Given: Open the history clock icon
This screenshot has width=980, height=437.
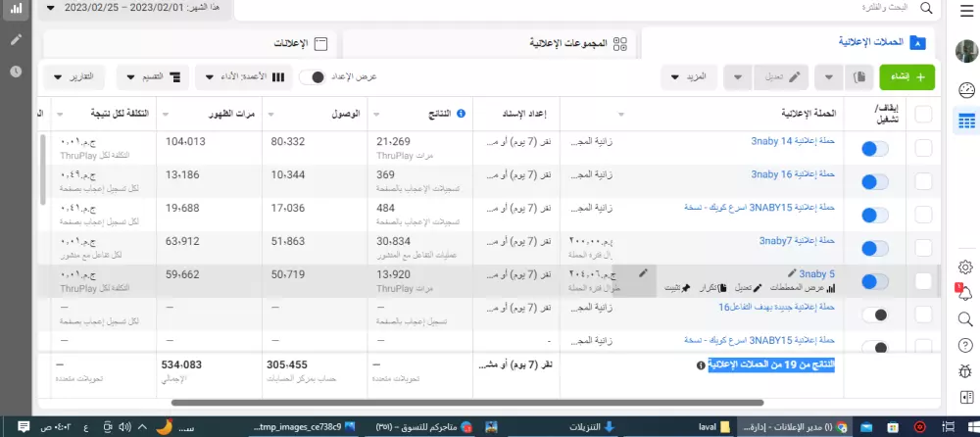Looking at the screenshot, I should 17,72.
